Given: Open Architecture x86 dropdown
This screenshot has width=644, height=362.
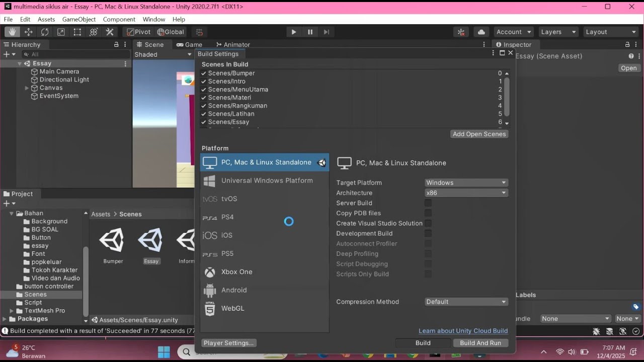Looking at the screenshot, I should [466, 193].
